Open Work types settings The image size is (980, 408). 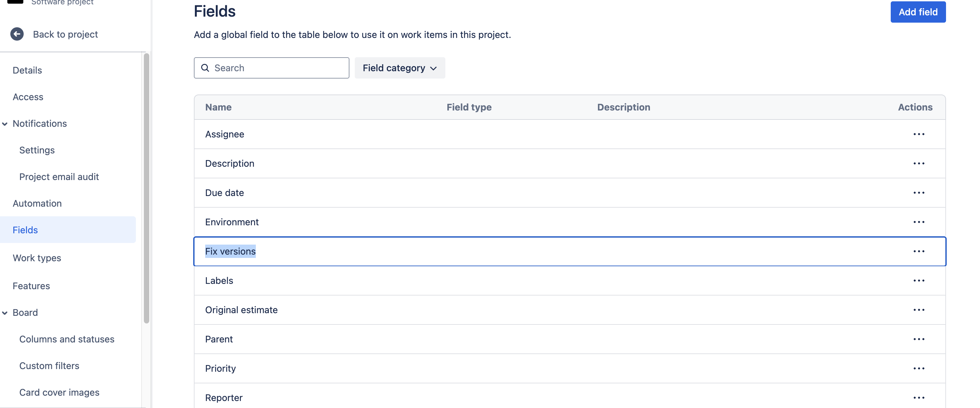pos(37,258)
